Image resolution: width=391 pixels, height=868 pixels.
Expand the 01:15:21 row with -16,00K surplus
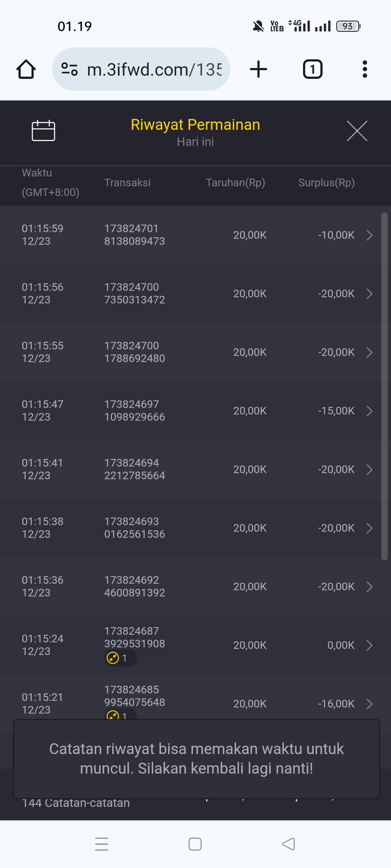[x=369, y=704]
